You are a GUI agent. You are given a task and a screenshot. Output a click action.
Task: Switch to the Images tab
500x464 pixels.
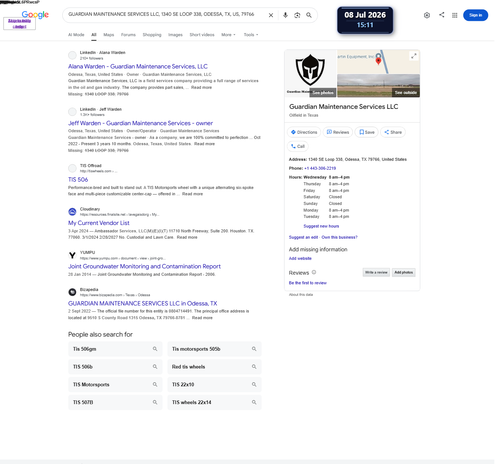pyautogui.click(x=175, y=35)
